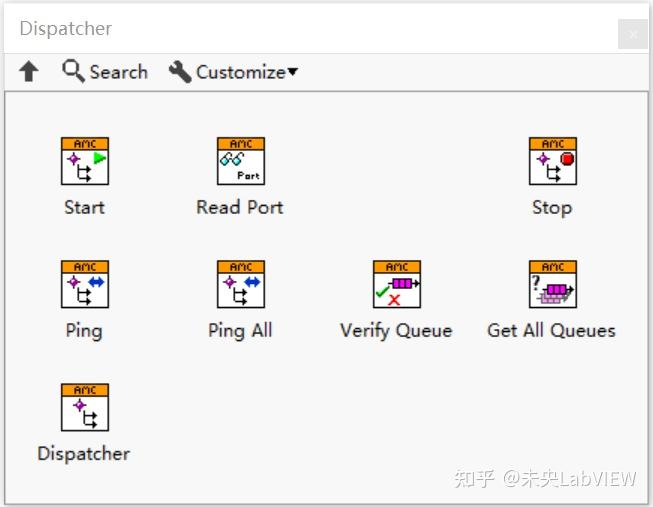Open the Customize menu

233,72
